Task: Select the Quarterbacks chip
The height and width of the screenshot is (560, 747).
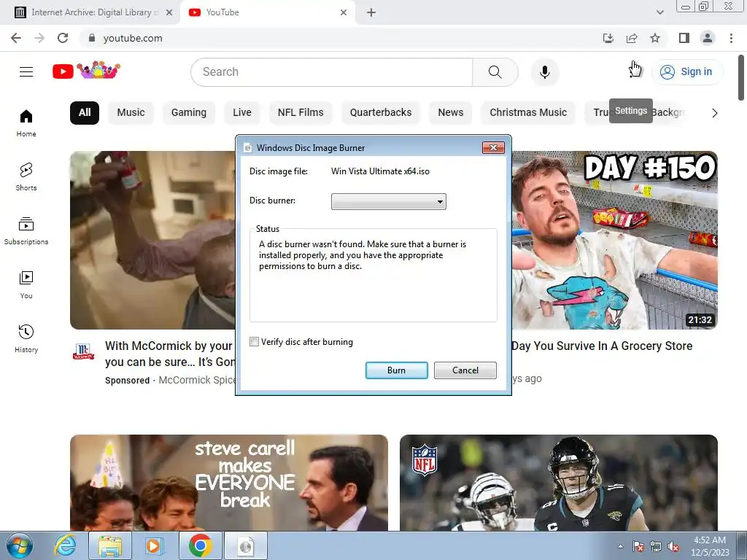Action: [381, 113]
